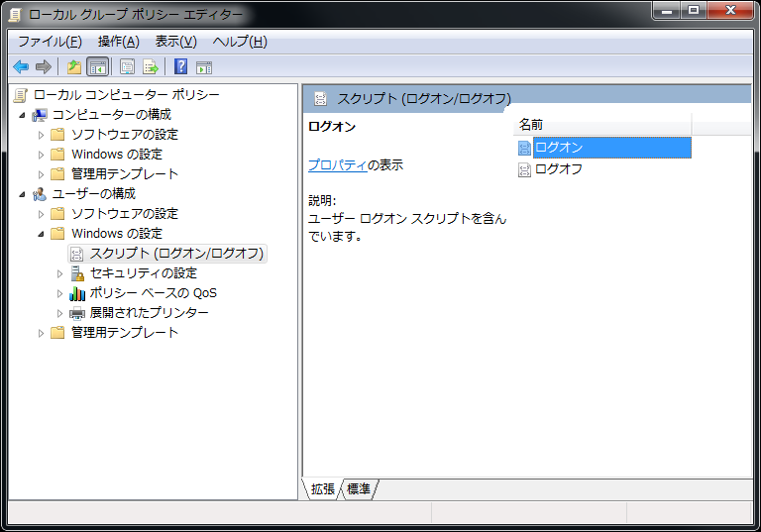Click the scripts icon in the tree

76,254
